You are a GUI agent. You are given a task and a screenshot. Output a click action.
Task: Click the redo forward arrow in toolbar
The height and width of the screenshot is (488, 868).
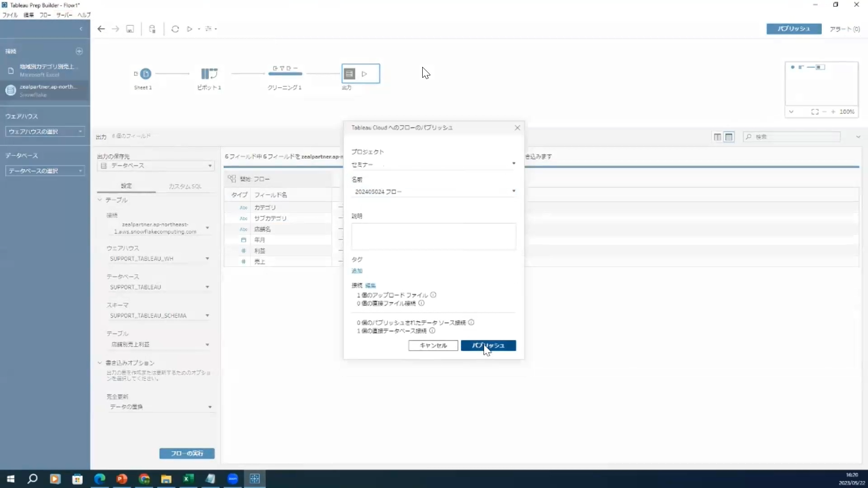(x=116, y=29)
